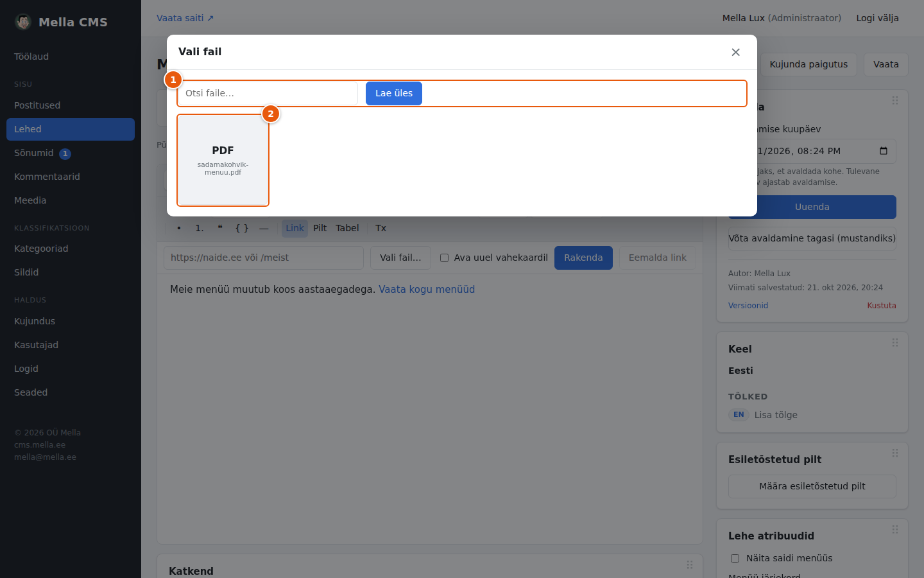Open the calendar picker in the date field

coord(884,151)
